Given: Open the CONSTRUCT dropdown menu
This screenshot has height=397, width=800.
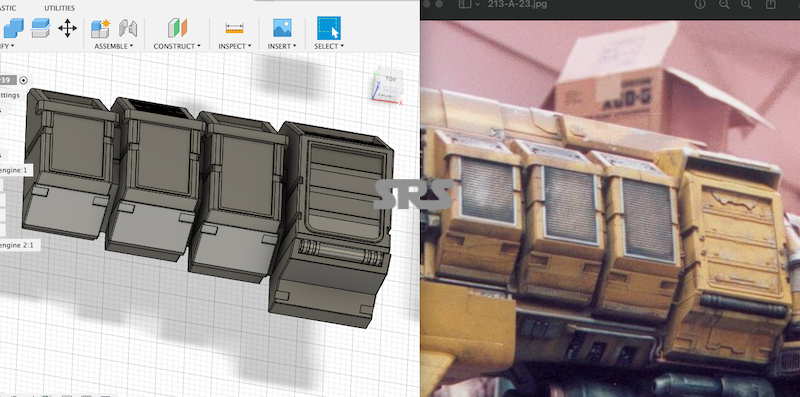Looking at the screenshot, I should pyautogui.click(x=177, y=46).
